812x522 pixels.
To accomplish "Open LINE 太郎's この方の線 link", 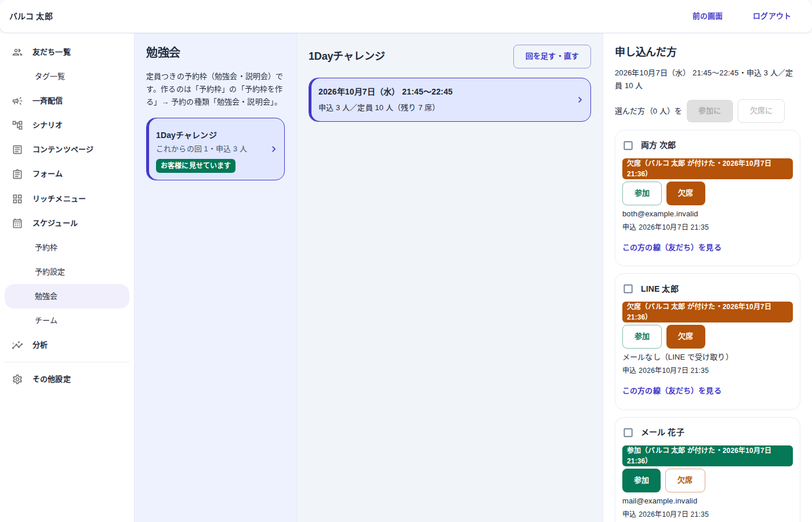I will [672, 391].
